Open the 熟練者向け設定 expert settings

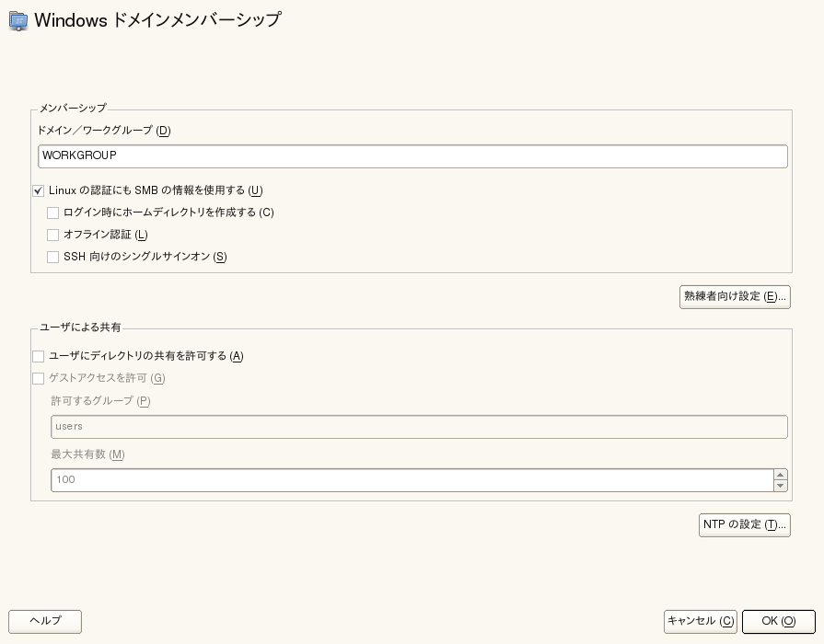pos(735,296)
